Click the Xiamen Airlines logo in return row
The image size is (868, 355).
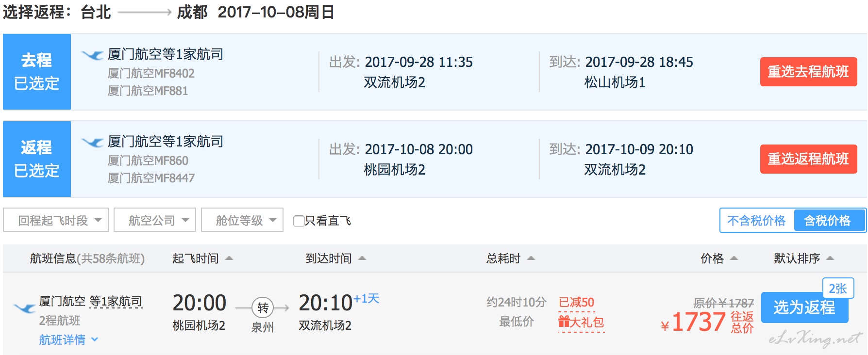(x=92, y=142)
